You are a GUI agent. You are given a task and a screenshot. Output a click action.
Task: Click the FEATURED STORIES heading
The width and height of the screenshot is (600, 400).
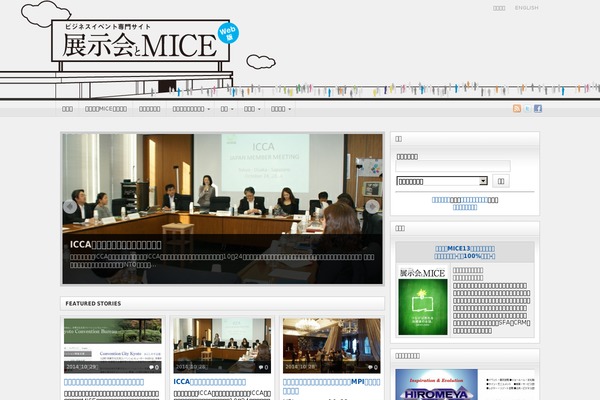point(93,304)
